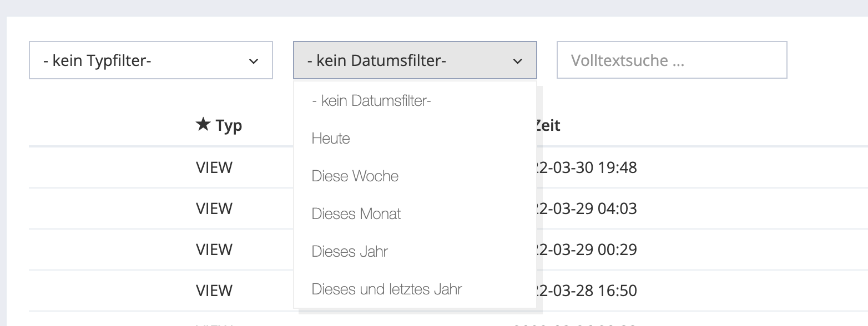Click the chevron arrow of the Typfilter dropdown
Image resolution: width=868 pixels, height=326 pixels.
(x=254, y=61)
